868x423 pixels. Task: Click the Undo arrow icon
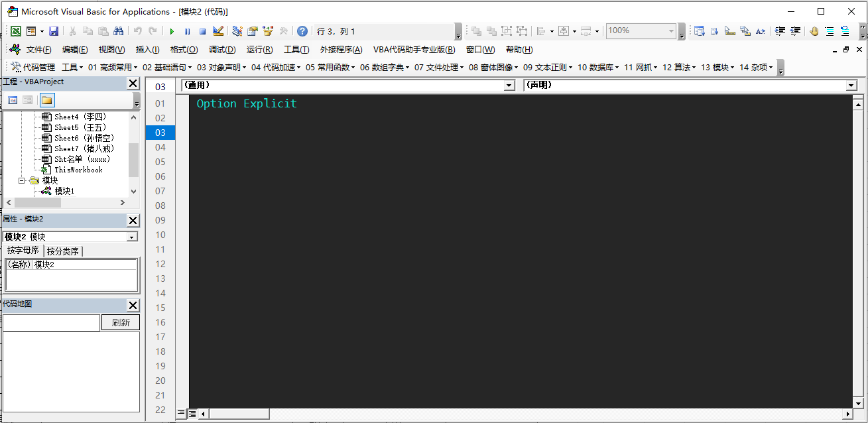tap(138, 31)
